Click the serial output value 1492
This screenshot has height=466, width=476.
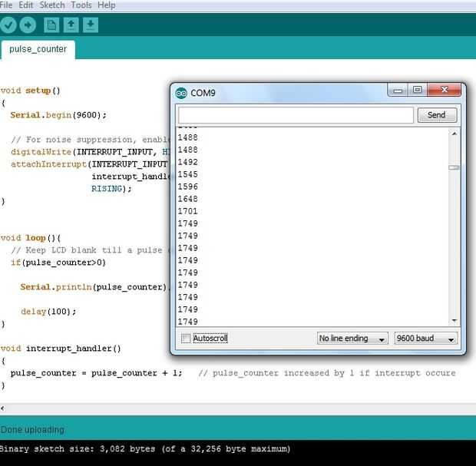(187, 162)
